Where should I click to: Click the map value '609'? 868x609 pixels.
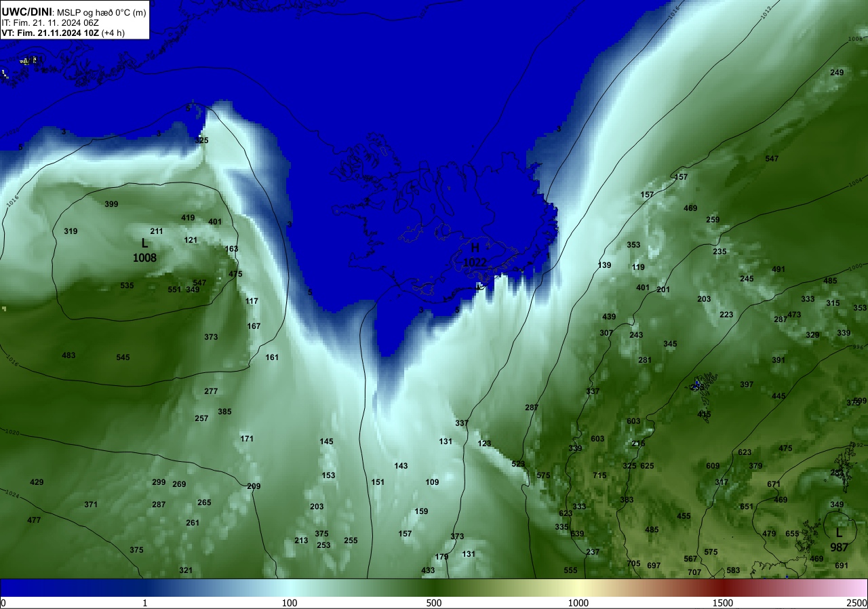click(x=713, y=466)
